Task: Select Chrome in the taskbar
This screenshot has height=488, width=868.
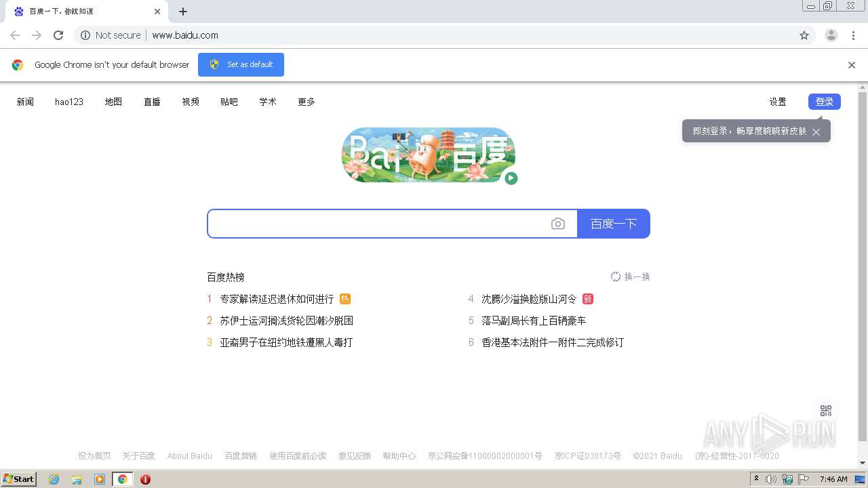Action: (123, 479)
